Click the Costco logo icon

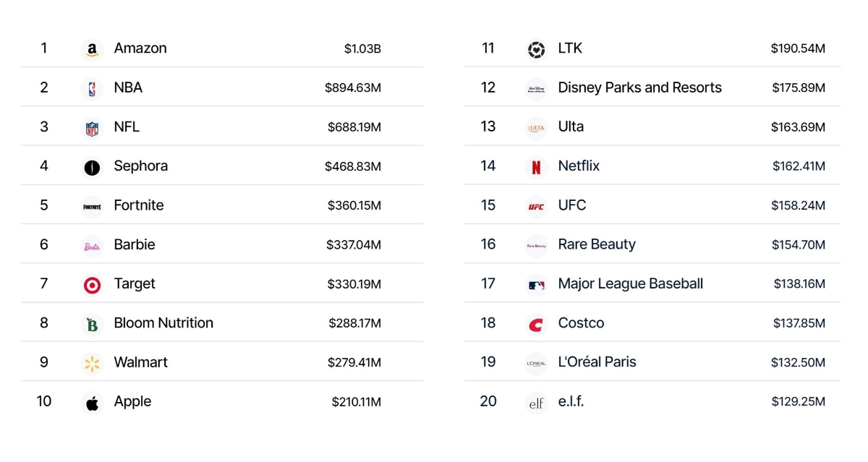pyautogui.click(x=536, y=325)
